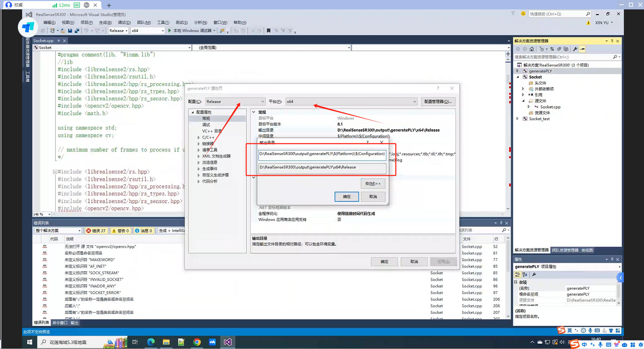Screen dimensions: 644x349
Task: Start the local Windows debugger
Action: [x=192, y=31]
